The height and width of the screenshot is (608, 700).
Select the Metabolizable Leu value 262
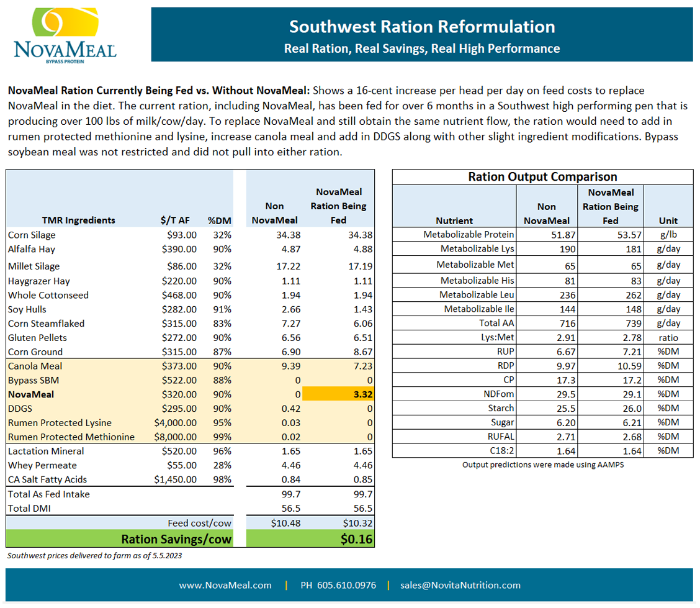(x=634, y=295)
